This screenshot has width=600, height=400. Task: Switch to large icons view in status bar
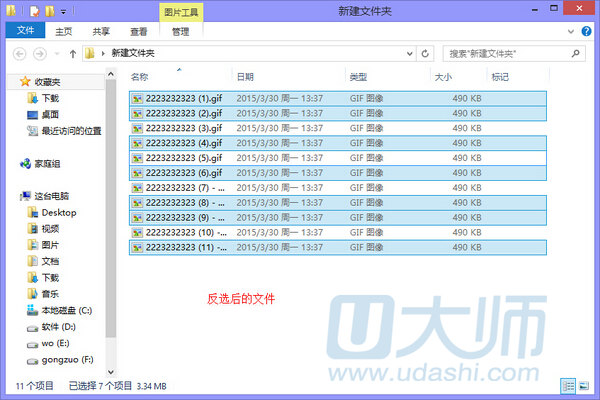(x=584, y=386)
